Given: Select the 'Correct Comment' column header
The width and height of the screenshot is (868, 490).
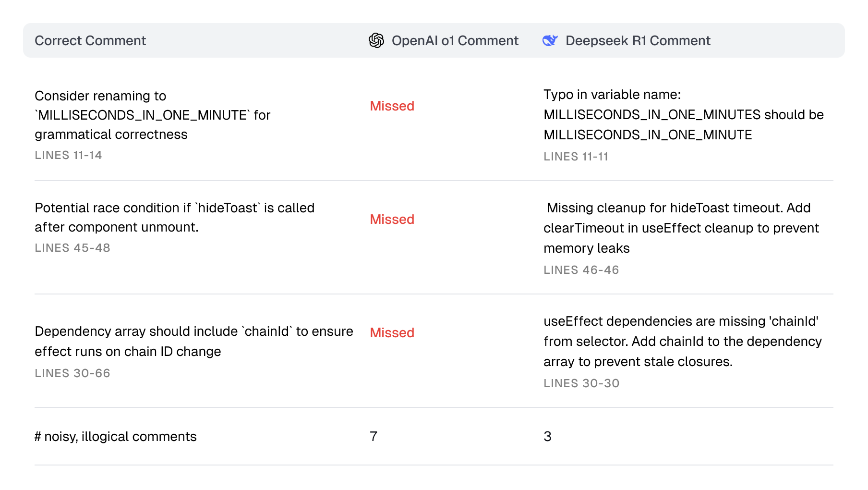Looking at the screenshot, I should 90,40.
